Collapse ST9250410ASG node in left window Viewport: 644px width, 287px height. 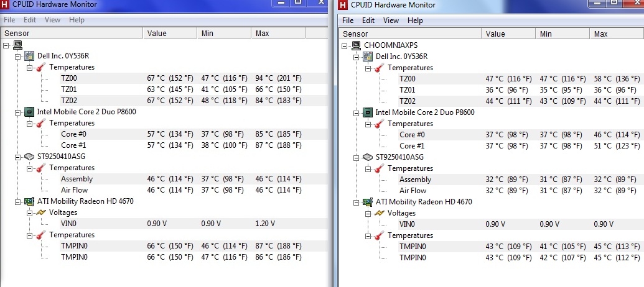[x=17, y=157]
